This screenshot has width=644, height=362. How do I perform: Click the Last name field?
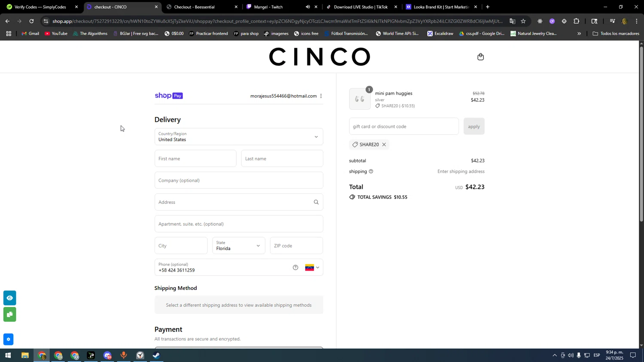282,159
